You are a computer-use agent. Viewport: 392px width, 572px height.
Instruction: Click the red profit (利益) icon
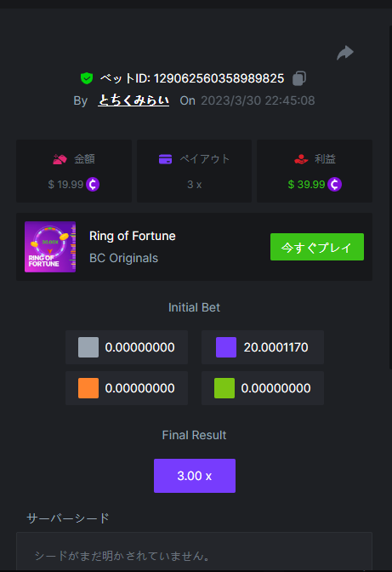point(301,159)
